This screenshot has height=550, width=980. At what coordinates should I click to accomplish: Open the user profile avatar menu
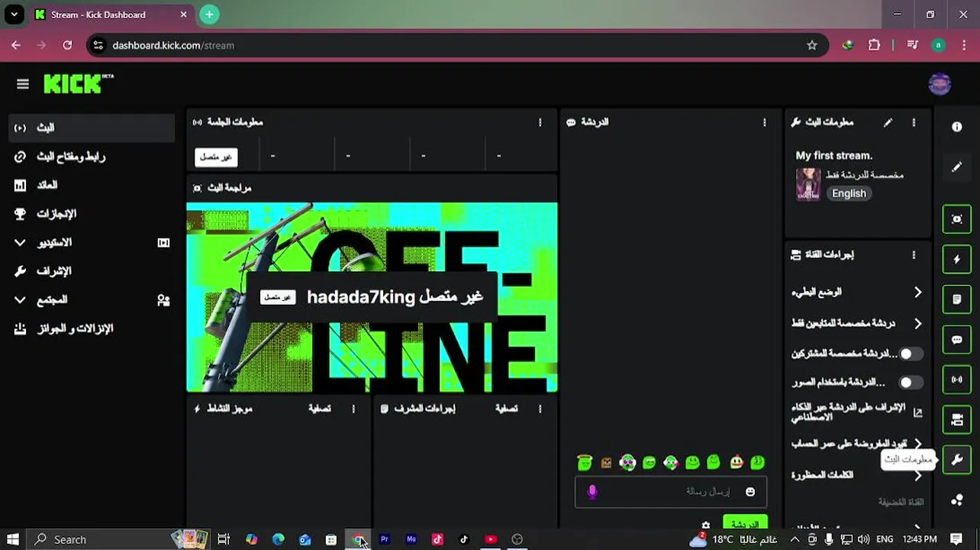pyautogui.click(x=940, y=84)
